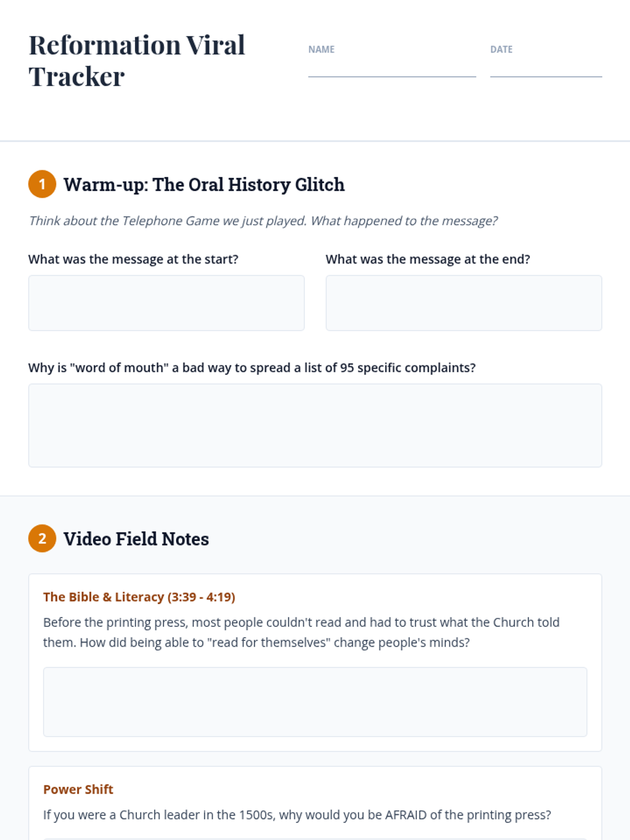The image size is (630, 840).
Task: Click "The Bible & Literacy (3:39 - 4:19)" heading
Action: [x=139, y=597]
